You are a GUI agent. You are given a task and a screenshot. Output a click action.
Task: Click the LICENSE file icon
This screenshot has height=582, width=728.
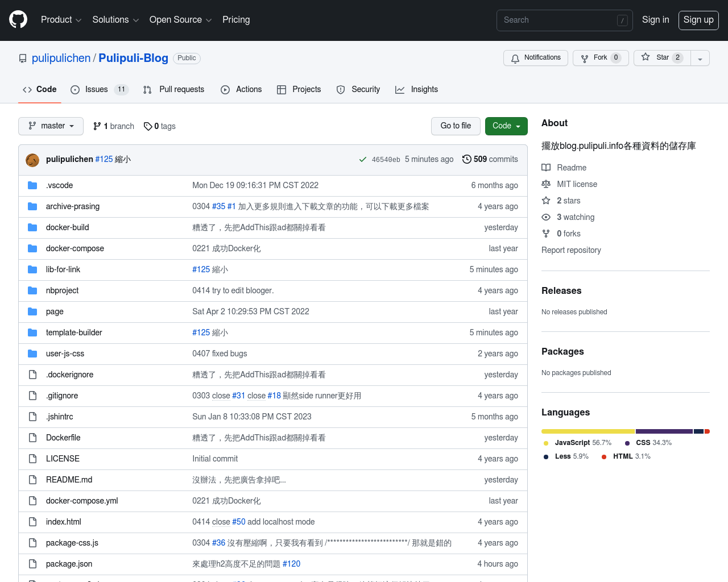[x=32, y=459]
